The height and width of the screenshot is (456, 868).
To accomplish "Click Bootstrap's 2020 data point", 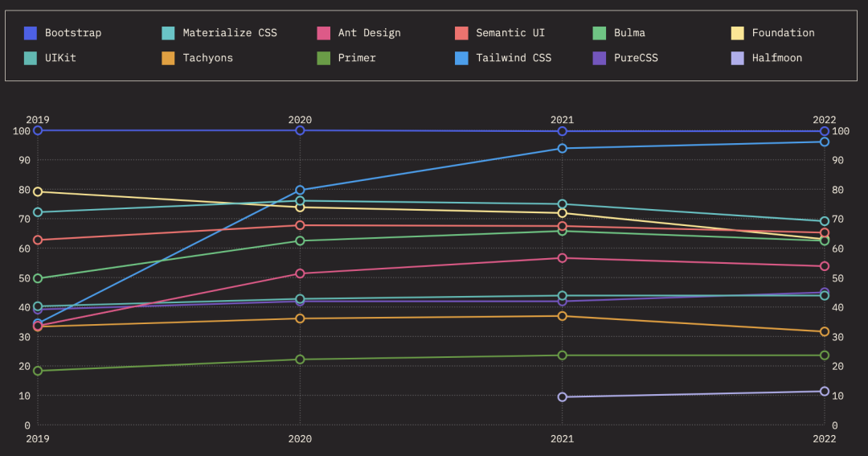I will 300,130.
